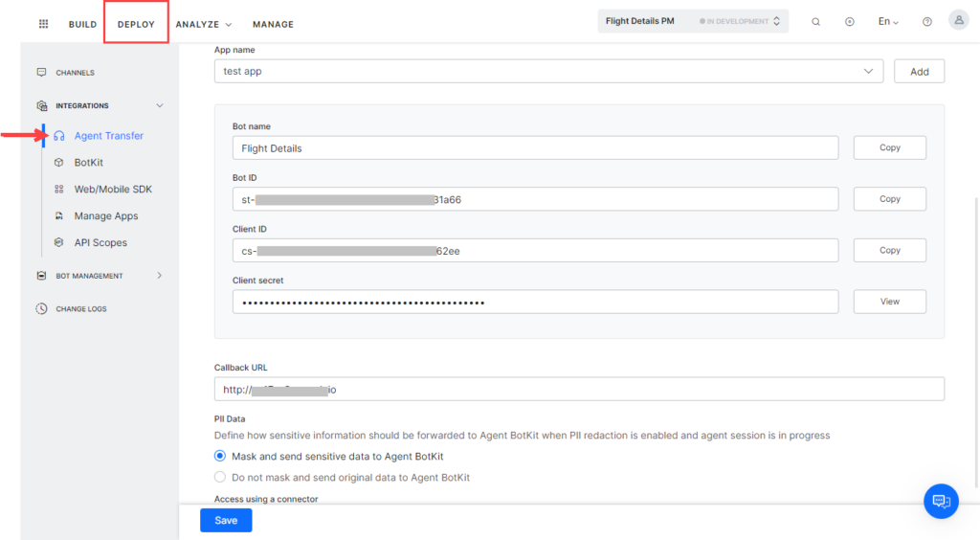Open the Analyze menu
The height and width of the screenshot is (540, 980).
tap(203, 24)
